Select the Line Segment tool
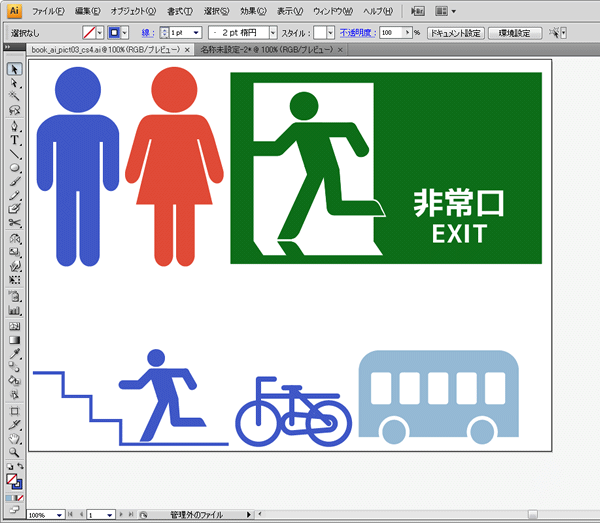This screenshot has height=523, width=600. [15, 154]
